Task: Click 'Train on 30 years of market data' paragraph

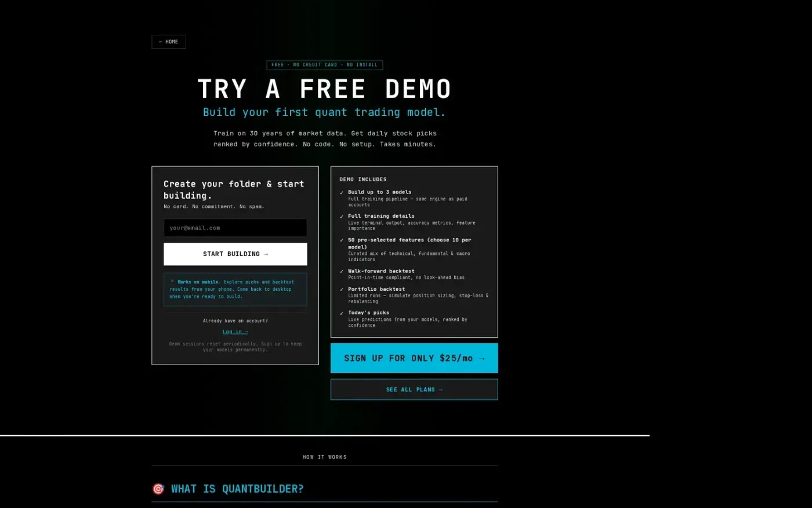Action: click(325, 139)
